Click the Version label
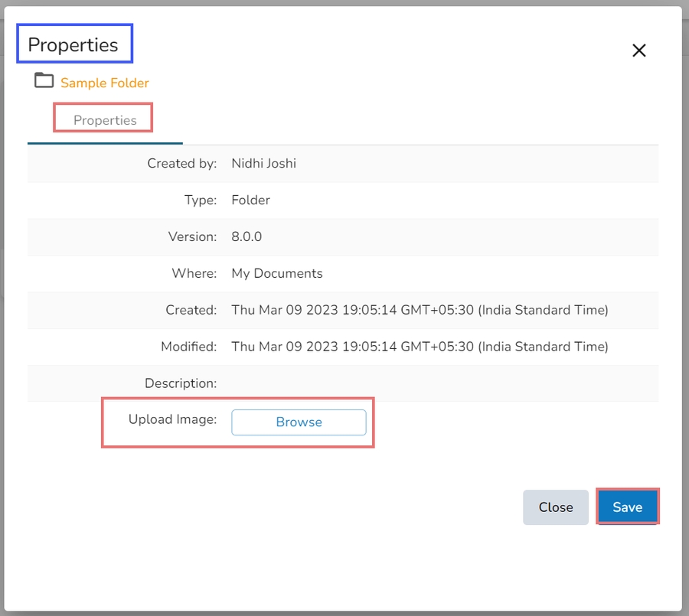 point(192,236)
